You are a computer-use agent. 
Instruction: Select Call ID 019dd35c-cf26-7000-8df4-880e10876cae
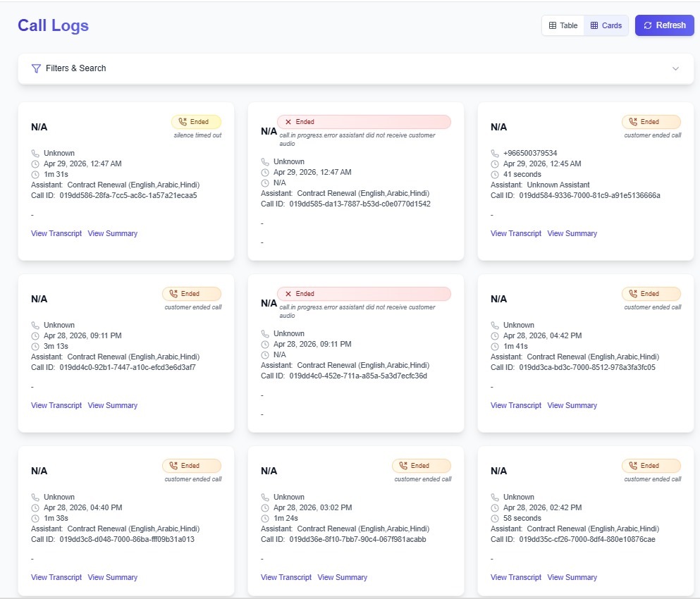pos(587,539)
